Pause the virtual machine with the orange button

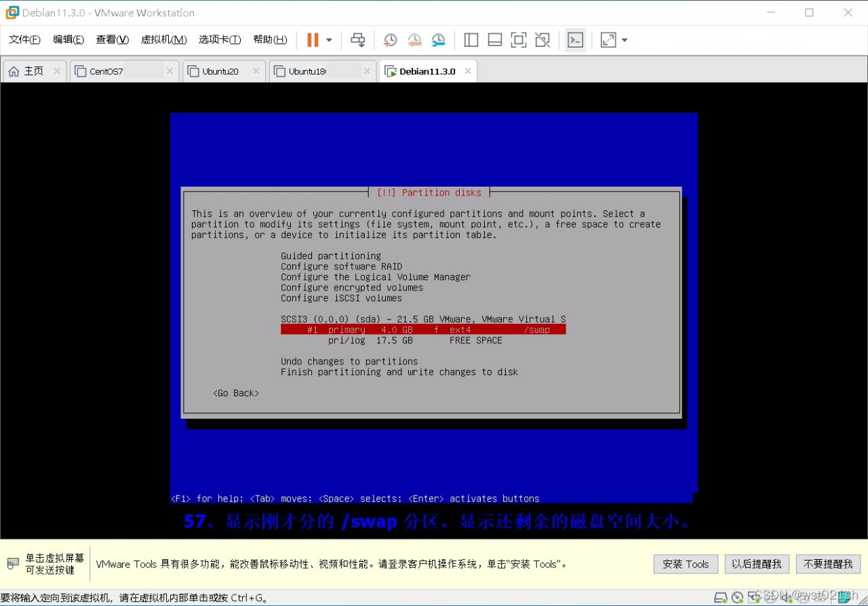pos(313,40)
